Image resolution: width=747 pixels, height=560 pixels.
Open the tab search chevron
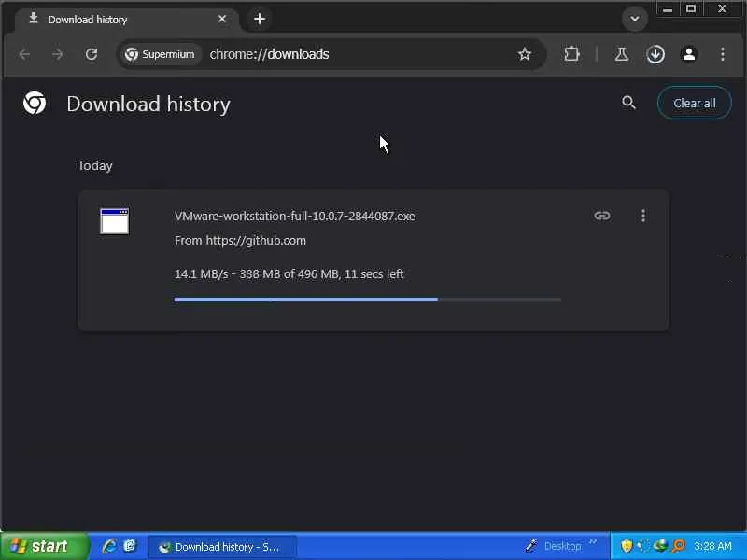pos(635,19)
